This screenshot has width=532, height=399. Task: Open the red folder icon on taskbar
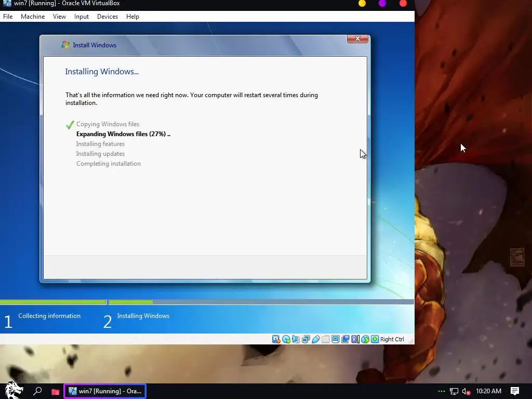click(x=55, y=392)
